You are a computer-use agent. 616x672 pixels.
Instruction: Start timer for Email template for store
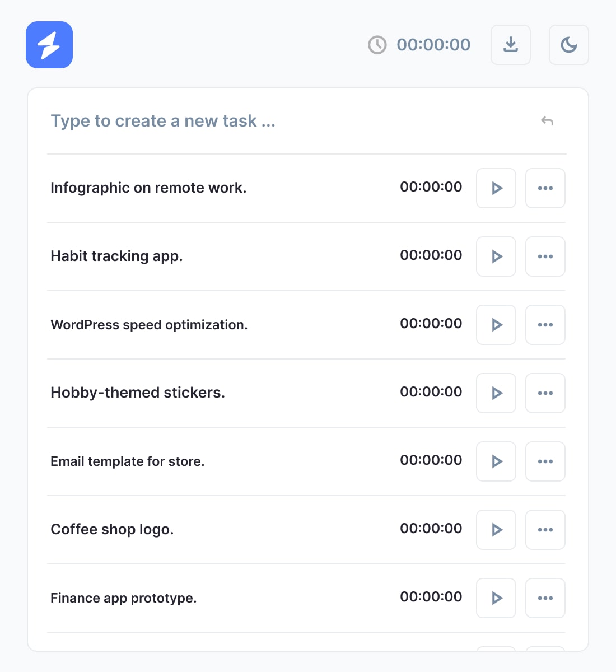point(496,461)
